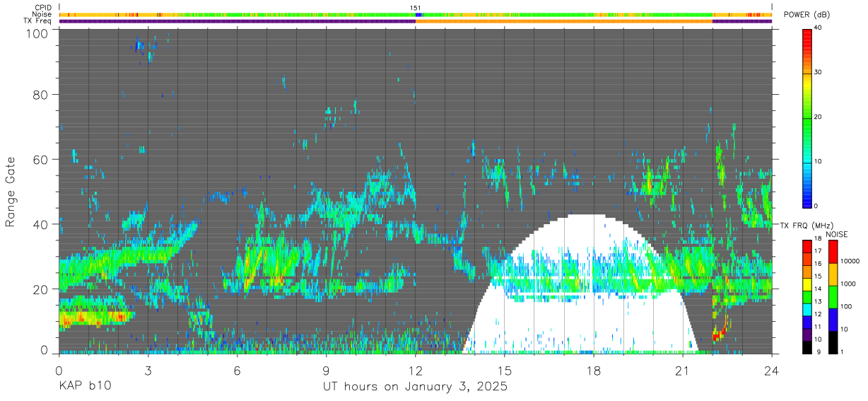Click the '1' tick on NOISE legend
This screenshot has width=868, height=401.
pyautogui.click(x=843, y=351)
